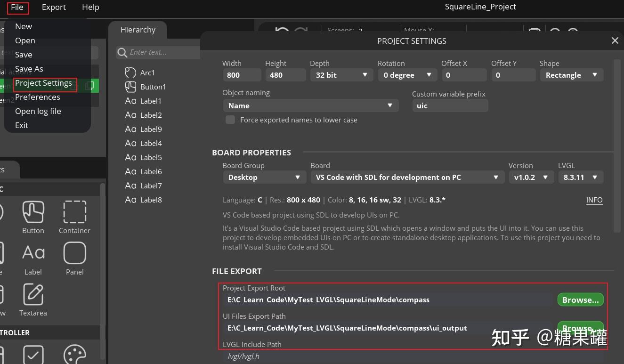Select the Container widget icon
This screenshot has width=624, height=364.
(74, 212)
